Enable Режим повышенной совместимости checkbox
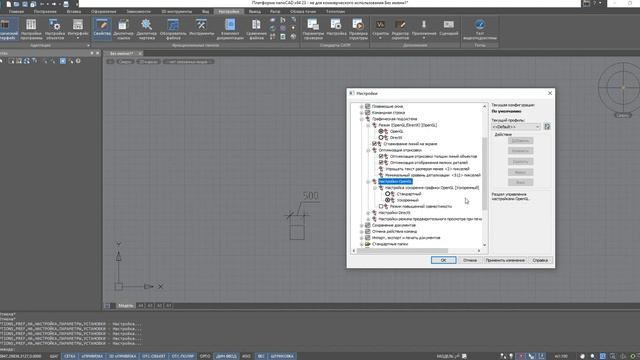 pos(381,207)
